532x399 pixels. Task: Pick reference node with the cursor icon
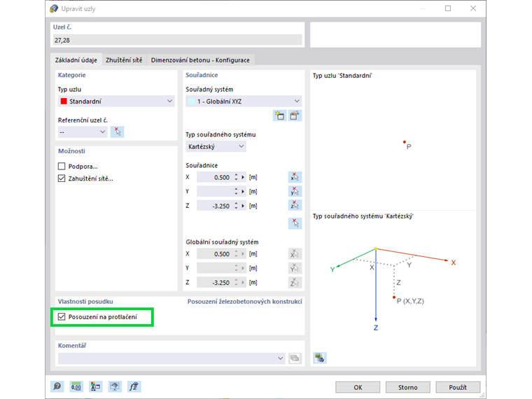(117, 132)
